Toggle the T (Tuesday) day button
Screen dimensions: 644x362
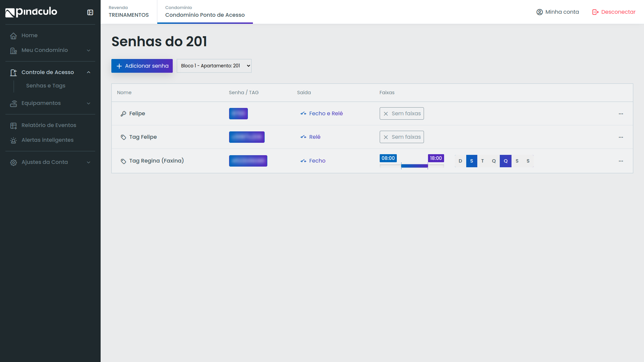[x=483, y=161]
